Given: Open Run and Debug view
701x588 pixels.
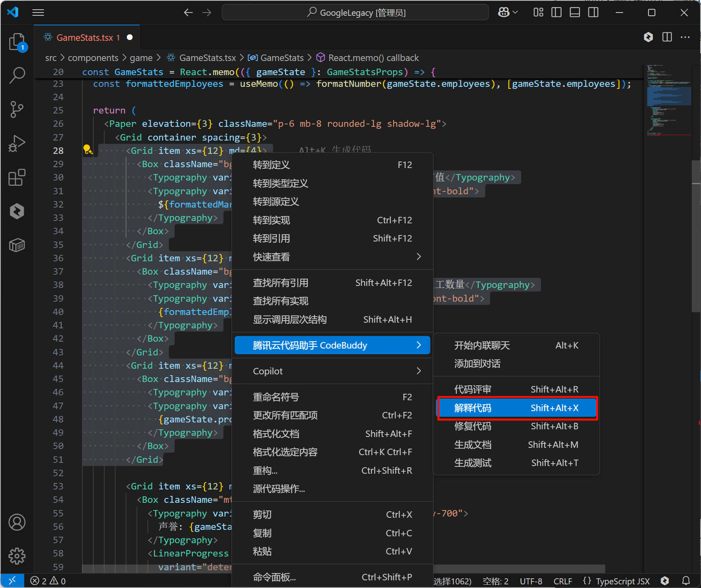Looking at the screenshot, I should pyautogui.click(x=17, y=143).
